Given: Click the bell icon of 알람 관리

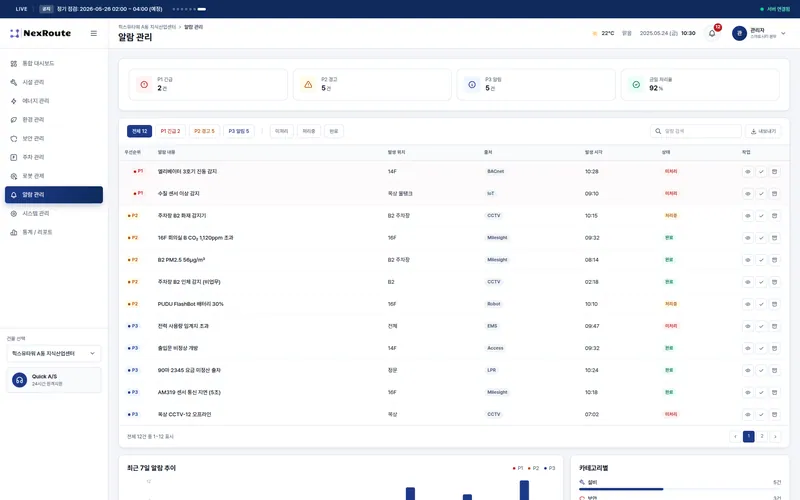Looking at the screenshot, I should (x=14, y=195).
